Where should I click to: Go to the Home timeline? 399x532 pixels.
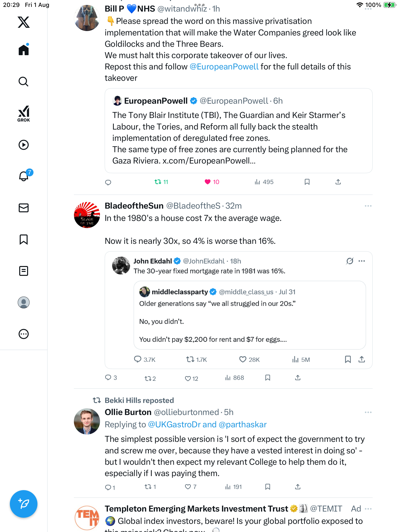point(24,50)
